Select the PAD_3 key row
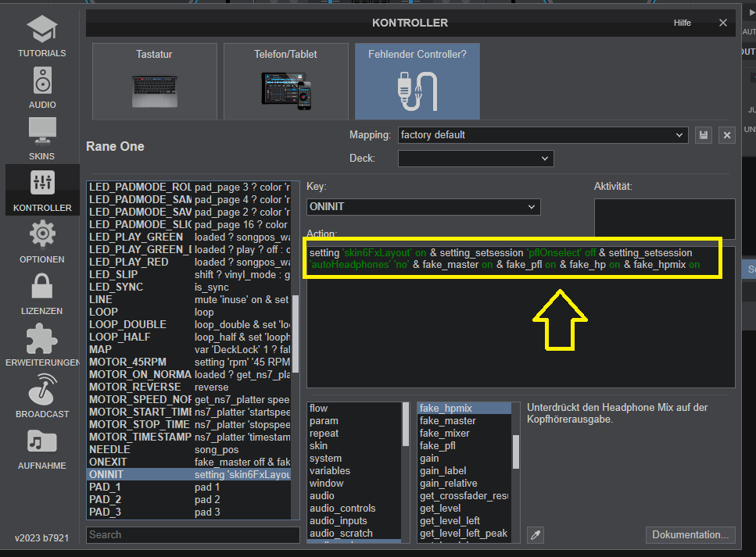 click(189, 512)
